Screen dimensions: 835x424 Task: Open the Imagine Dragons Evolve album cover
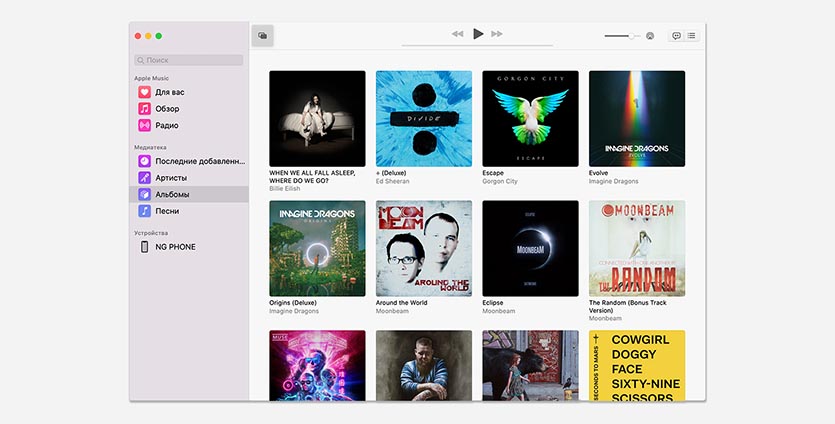[x=637, y=119]
